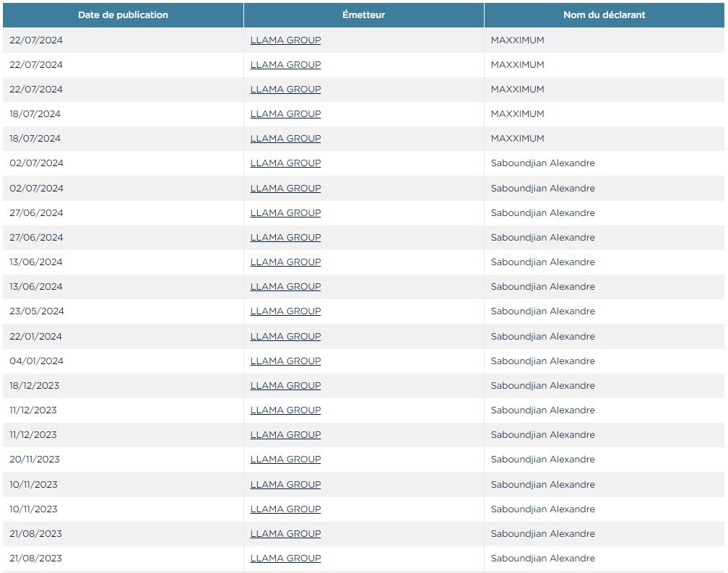
Task: Open LLAMA GROUP link in the second 22/07/2024 row
Action: (285, 64)
